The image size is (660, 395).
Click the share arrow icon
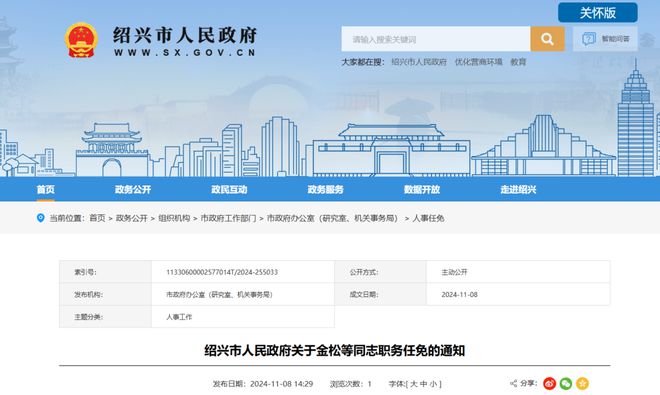[514, 383]
